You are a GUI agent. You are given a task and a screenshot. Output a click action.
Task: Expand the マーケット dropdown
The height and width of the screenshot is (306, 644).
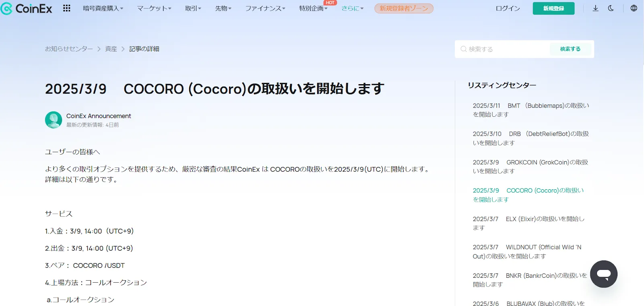154,8
